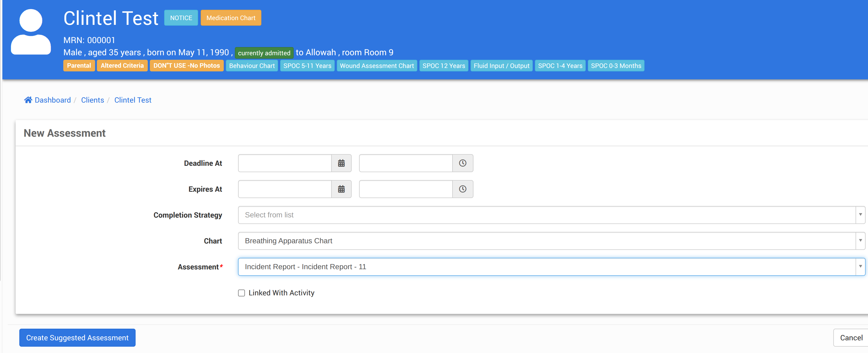Viewport: 868px width, 353px height.
Task: Tick the Linked With Activity checkbox
Action: [x=241, y=293]
